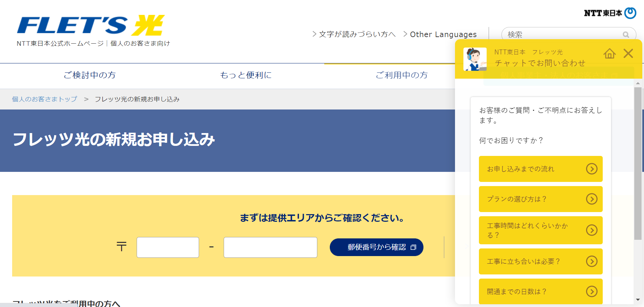Click the arrow icon on 開通までの日数は？

point(592,291)
